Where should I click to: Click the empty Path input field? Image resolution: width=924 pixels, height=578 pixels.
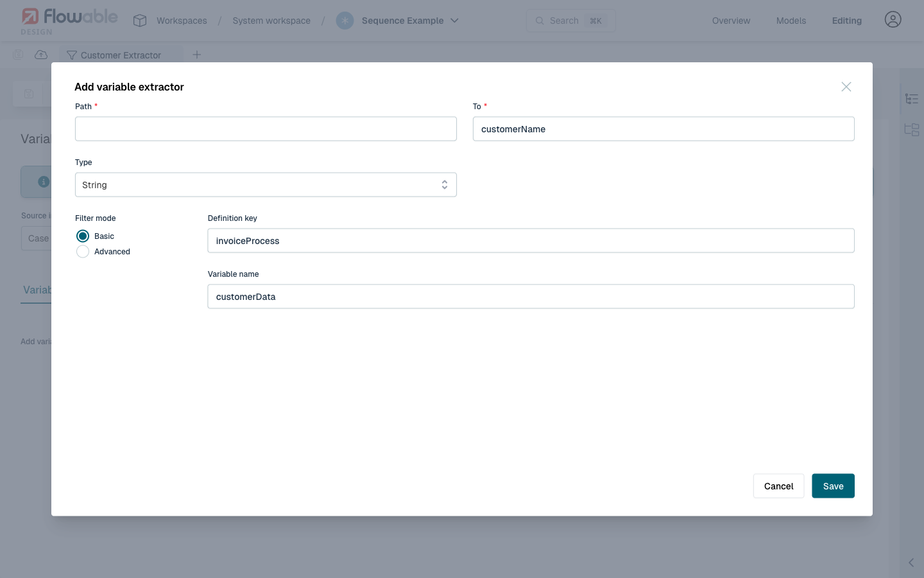[x=266, y=128]
